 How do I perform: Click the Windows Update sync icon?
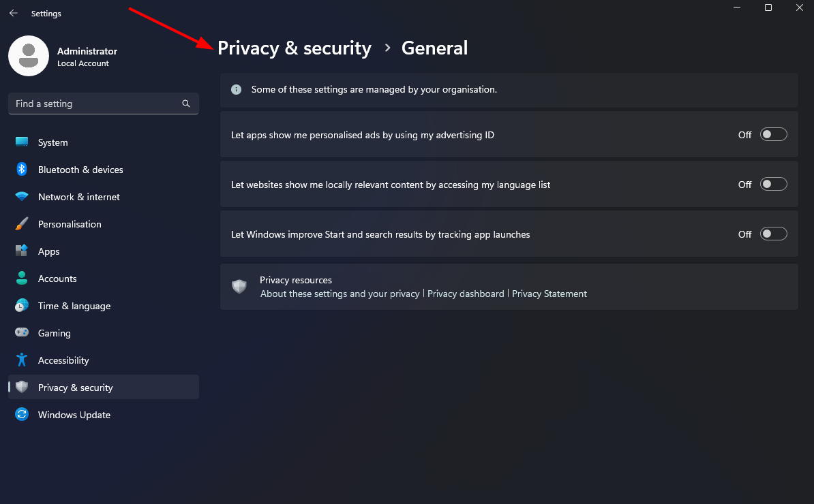[x=22, y=415]
